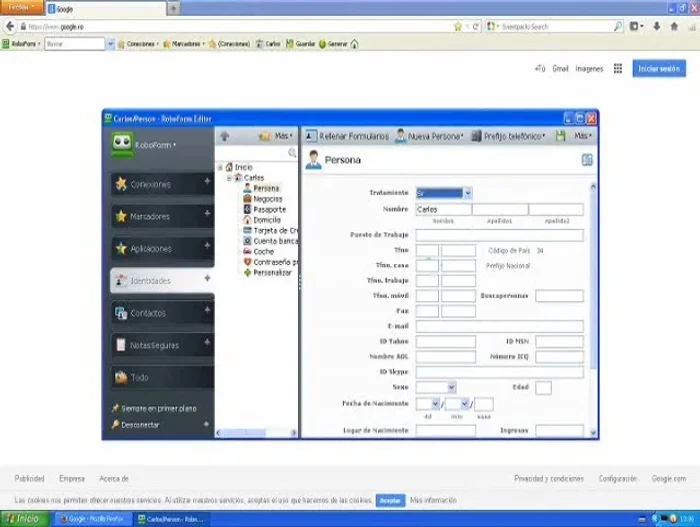This screenshot has height=527, width=700.
Task: Toggle Siempre en primer plano
Action: [x=158, y=408]
